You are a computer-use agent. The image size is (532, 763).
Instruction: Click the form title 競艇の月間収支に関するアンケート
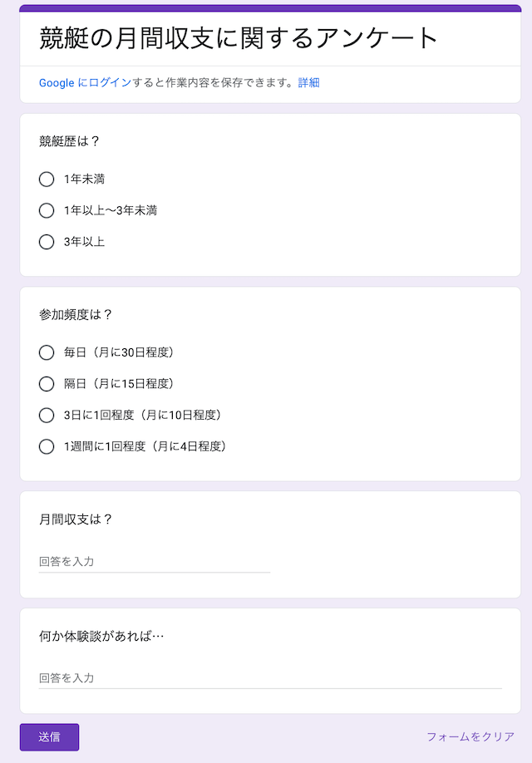[238, 38]
